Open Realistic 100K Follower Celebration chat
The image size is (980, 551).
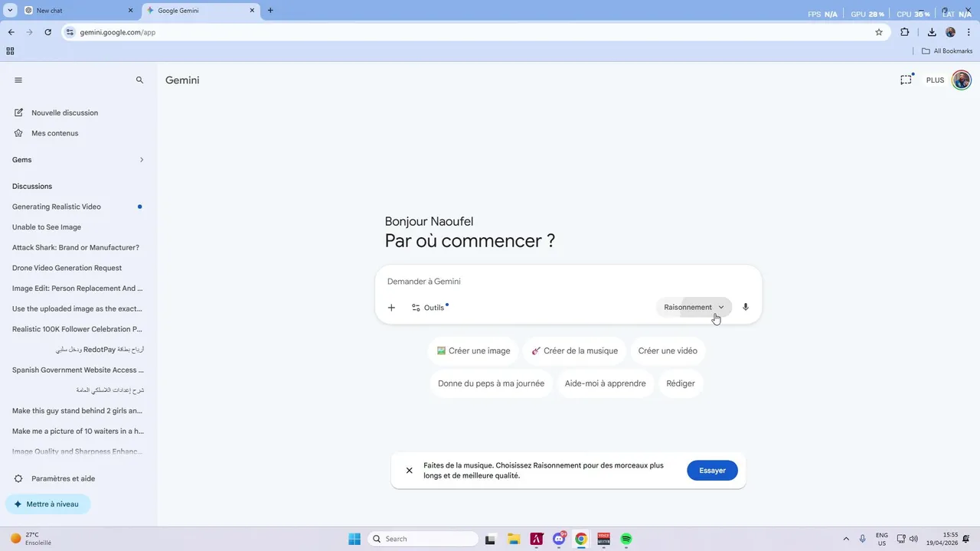(77, 329)
